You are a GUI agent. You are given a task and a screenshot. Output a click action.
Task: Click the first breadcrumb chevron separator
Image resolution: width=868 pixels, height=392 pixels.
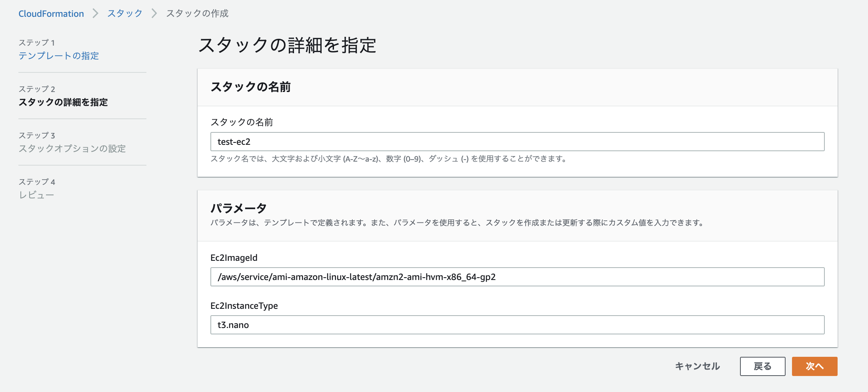[x=95, y=14]
